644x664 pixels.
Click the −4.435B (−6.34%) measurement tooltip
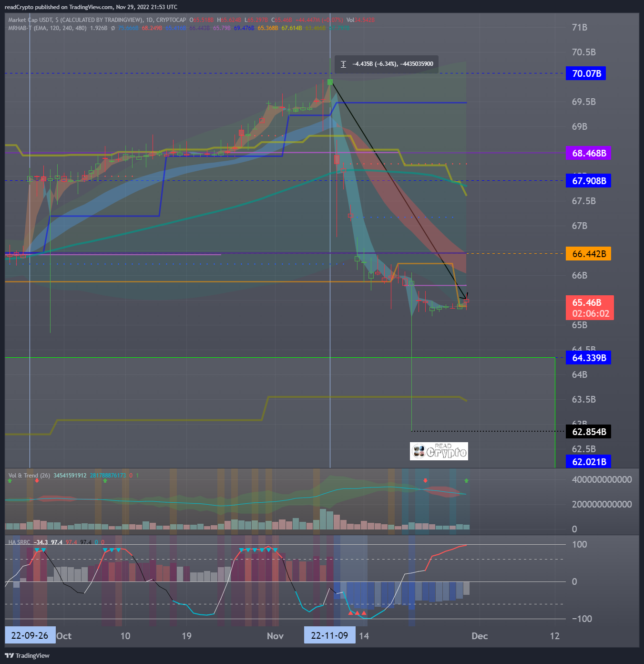(x=386, y=64)
